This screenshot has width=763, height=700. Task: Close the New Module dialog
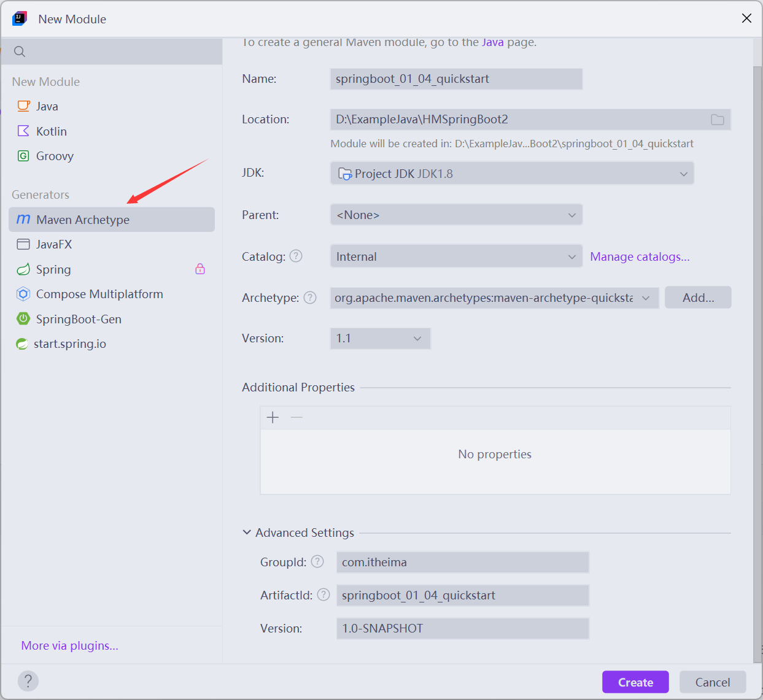point(746,18)
